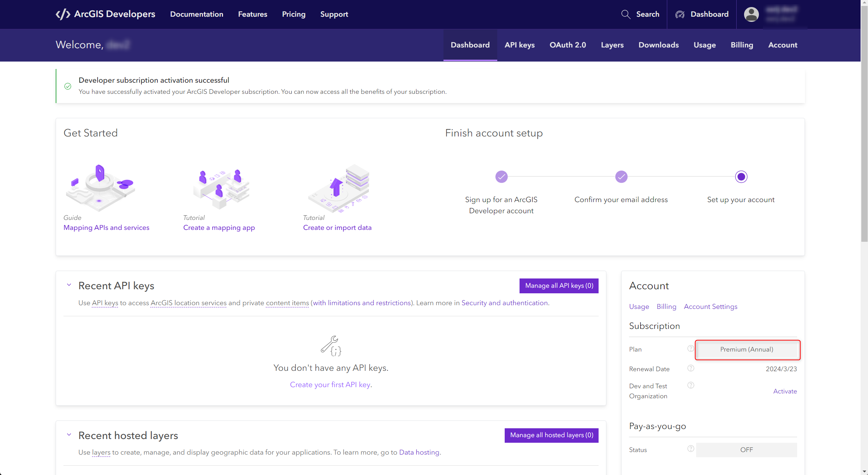Click with limitations and restrictions link

362,303
